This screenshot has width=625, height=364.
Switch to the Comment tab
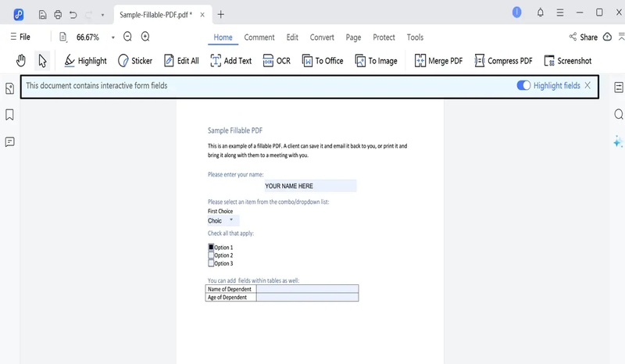259,37
